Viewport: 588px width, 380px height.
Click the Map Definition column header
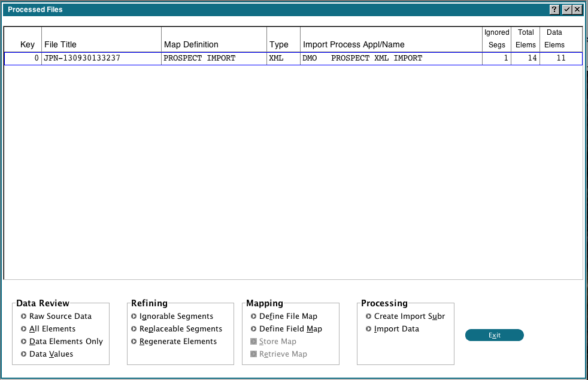point(191,44)
